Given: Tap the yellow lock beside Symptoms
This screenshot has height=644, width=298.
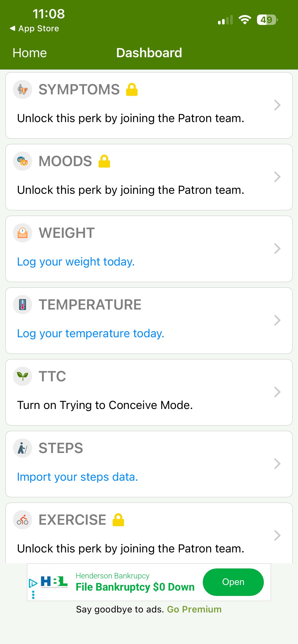Looking at the screenshot, I should 132,90.
